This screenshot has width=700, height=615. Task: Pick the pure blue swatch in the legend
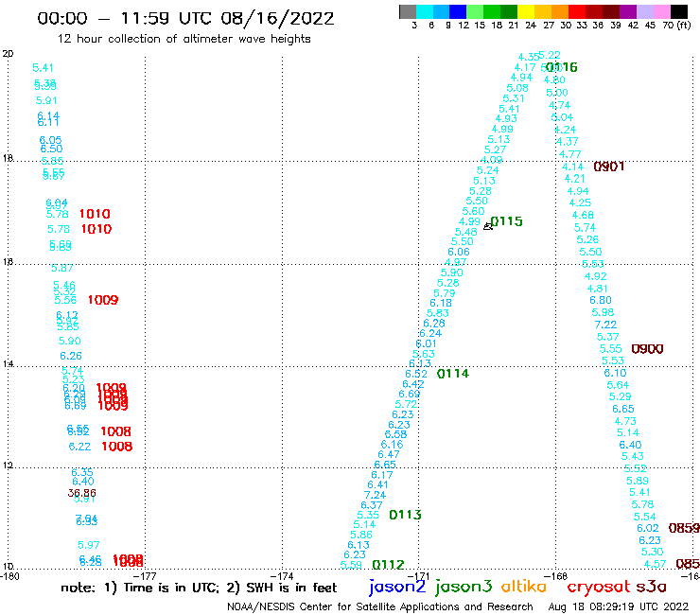click(x=458, y=11)
